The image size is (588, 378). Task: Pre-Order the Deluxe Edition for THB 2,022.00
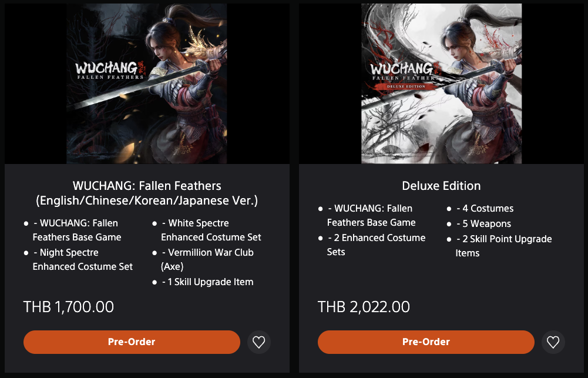(x=426, y=342)
